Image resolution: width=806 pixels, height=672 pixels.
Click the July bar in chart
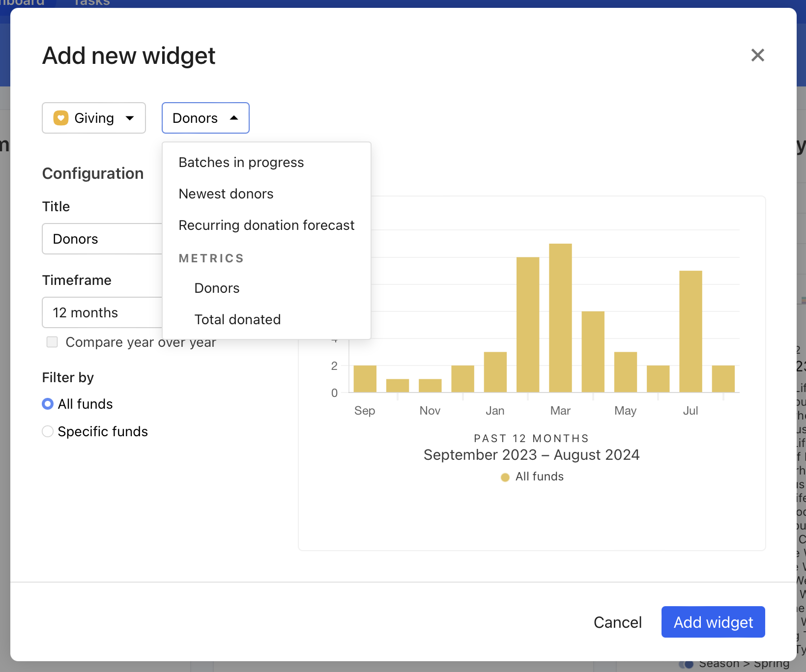691,331
